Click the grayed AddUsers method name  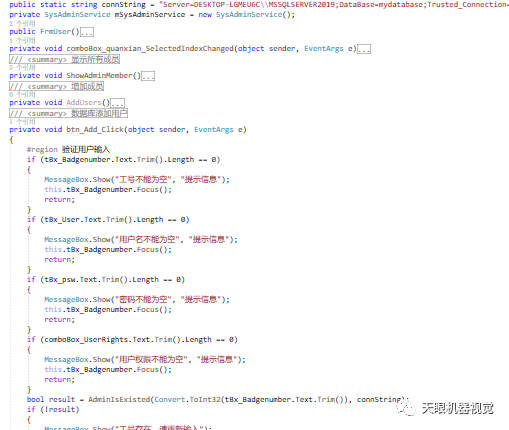tap(84, 103)
